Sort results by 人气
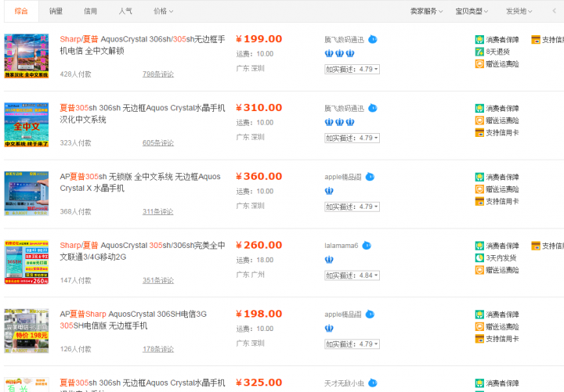564x392 pixels. coord(125,11)
